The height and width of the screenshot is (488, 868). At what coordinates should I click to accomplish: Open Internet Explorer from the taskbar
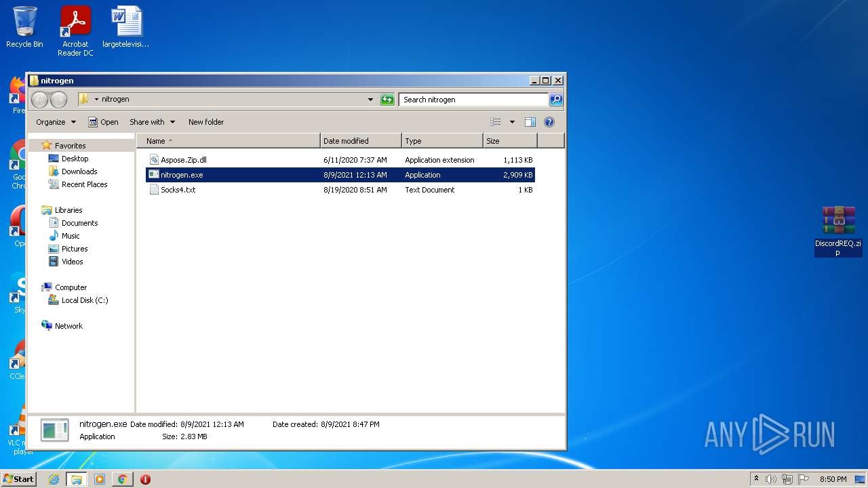point(54,479)
